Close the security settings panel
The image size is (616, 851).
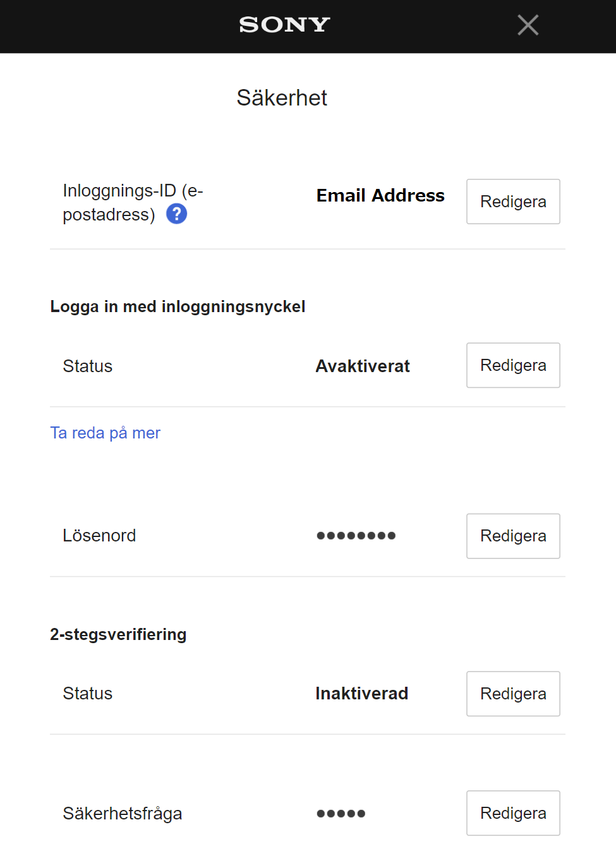click(528, 25)
